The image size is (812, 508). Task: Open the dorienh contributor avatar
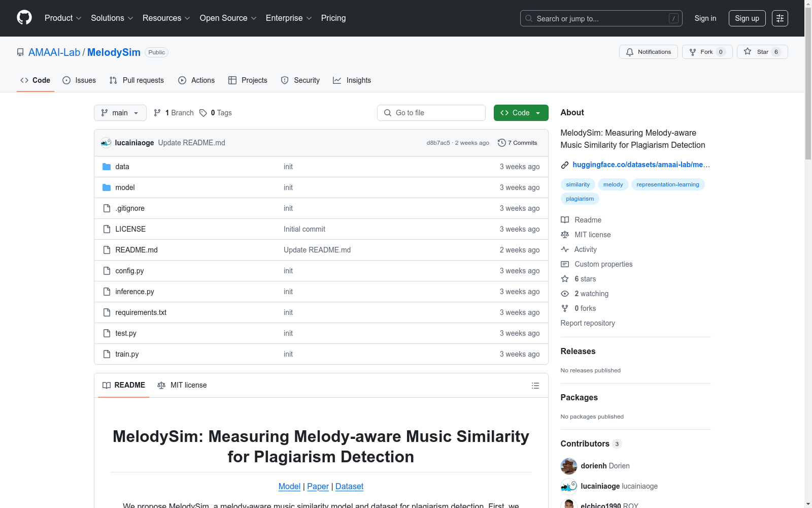tap(569, 466)
